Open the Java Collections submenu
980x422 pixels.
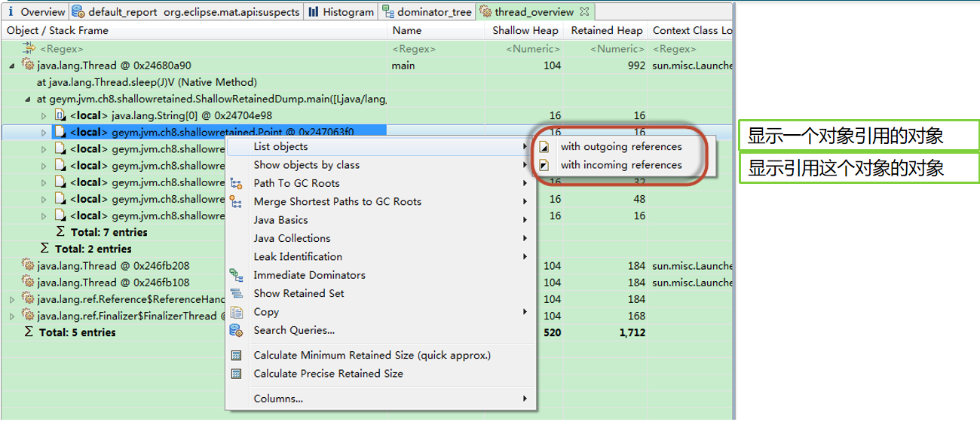pos(292,238)
